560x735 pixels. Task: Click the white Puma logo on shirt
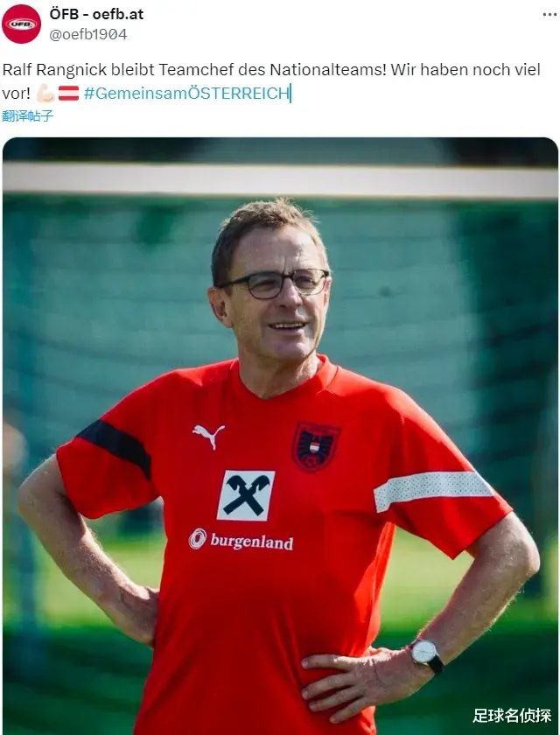coord(208,436)
